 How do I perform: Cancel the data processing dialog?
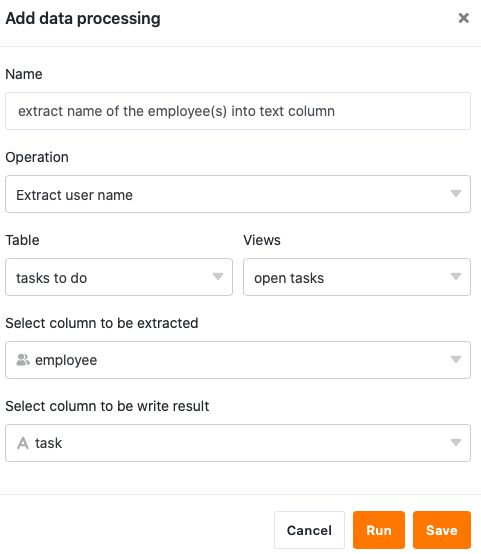tap(309, 530)
